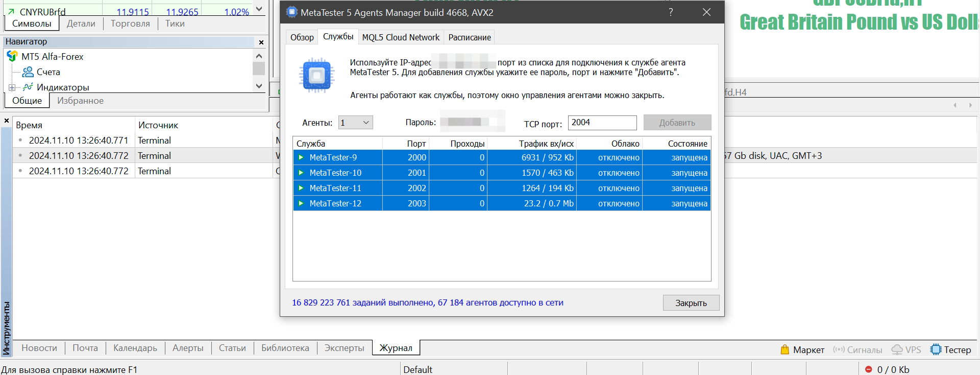Screen dimensions: 980x375
Task: Switch to MQL5 Cloud Network tab
Action: (401, 37)
